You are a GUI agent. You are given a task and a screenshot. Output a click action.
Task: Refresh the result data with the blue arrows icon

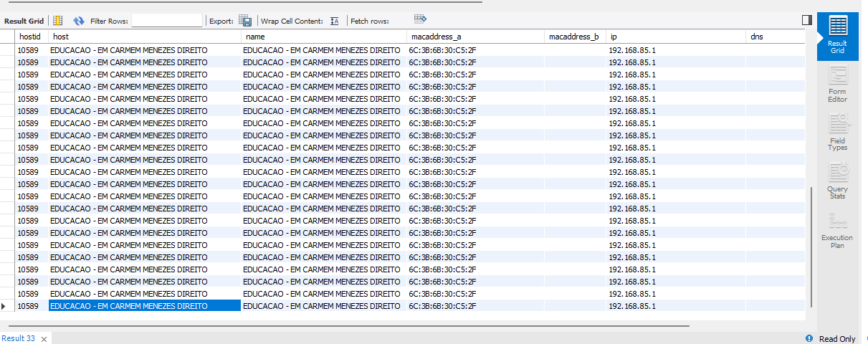pos(79,21)
